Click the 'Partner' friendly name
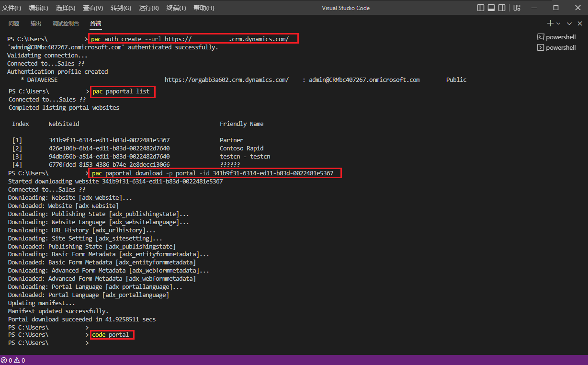Viewport: 588px width, 365px height. coord(232,140)
